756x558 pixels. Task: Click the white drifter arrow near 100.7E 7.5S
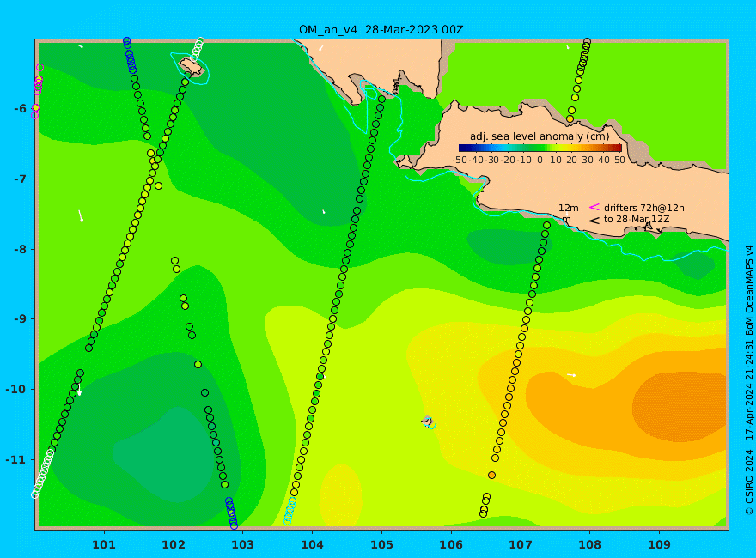(81, 215)
